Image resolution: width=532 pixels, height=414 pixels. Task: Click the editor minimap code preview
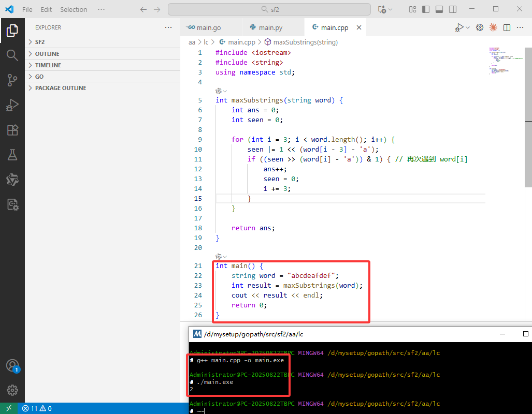(506, 61)
